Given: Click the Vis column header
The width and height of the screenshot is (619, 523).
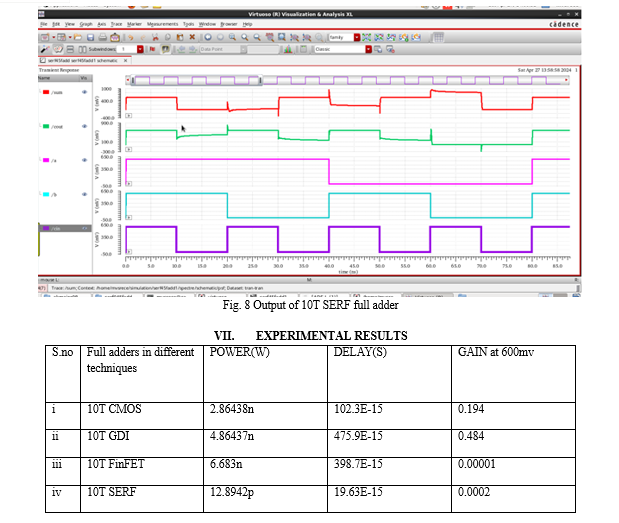Looking at the screenshot, I should (85, 78).
